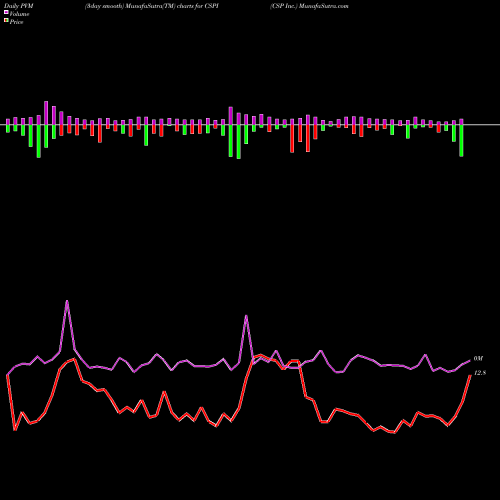Select the 'Volume' legend label

pyautogui.click(x=19, y=14)
